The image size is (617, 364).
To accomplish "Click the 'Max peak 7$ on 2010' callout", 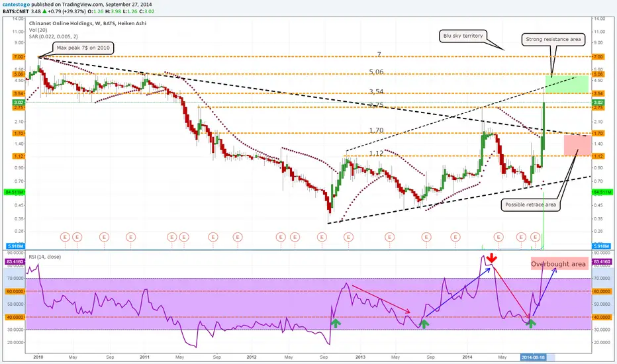I will click(x=83, y=48).
